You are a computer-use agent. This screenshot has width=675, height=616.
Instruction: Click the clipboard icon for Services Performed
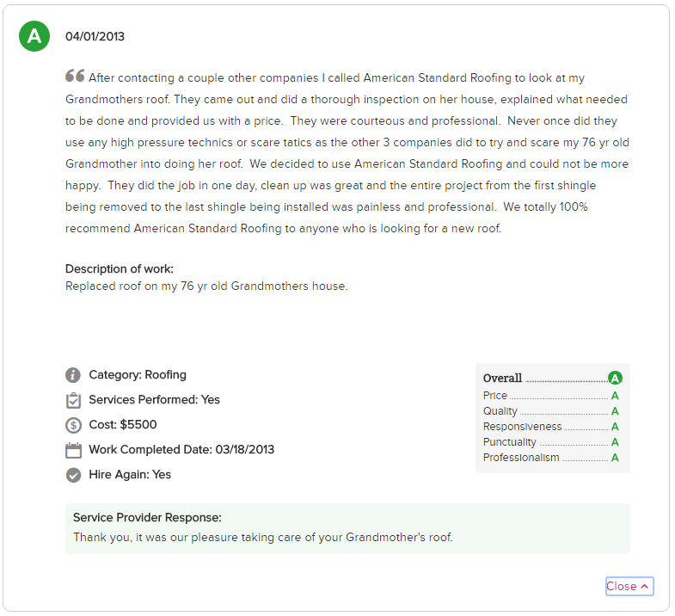[73, 400]
